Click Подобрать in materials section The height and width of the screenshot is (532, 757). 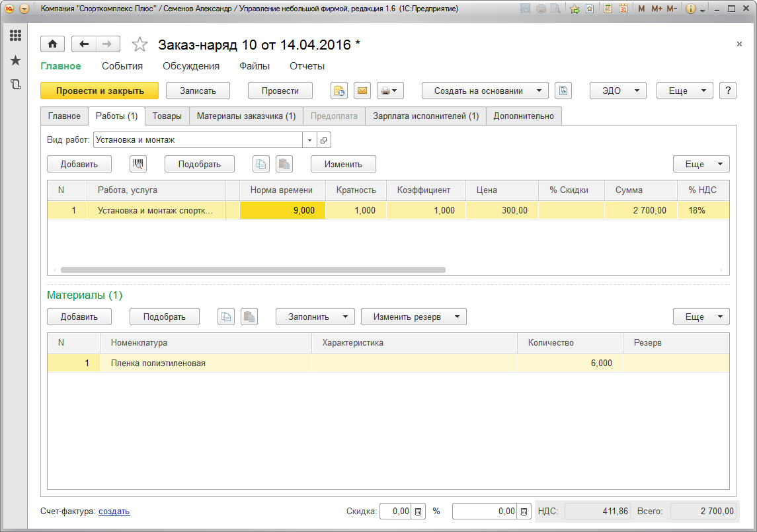pyautogui.click(x=165, y=317)
